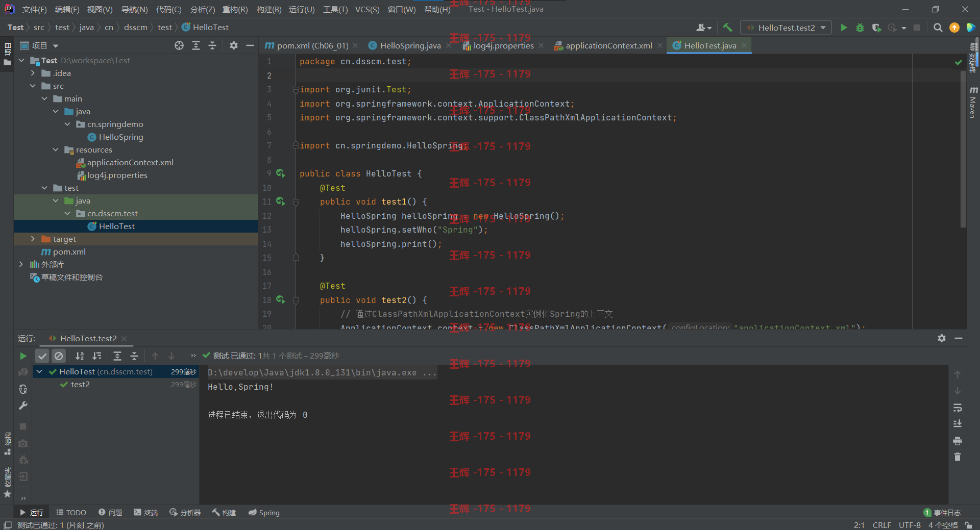980x530 pixels.
Task: Expand the target folder
Action: 33,239
